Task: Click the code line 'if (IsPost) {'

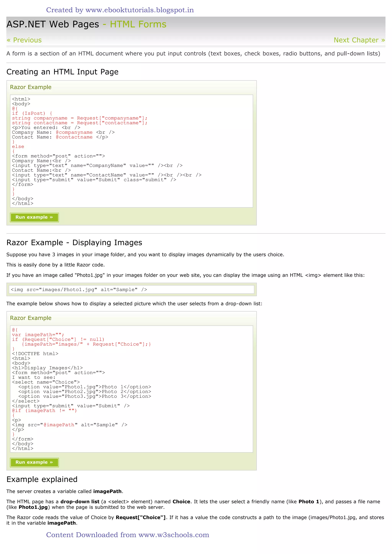Action: pos(32,113)
